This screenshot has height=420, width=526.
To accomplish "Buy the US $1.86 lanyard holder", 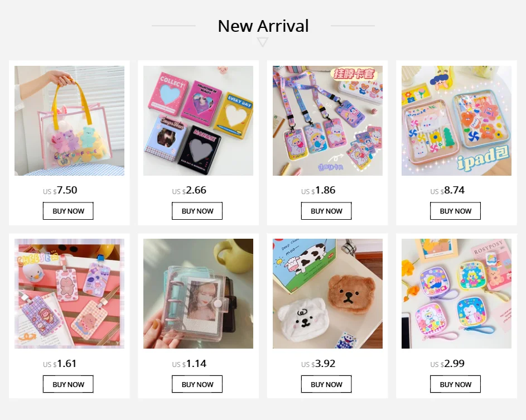I will pos(326,211).
